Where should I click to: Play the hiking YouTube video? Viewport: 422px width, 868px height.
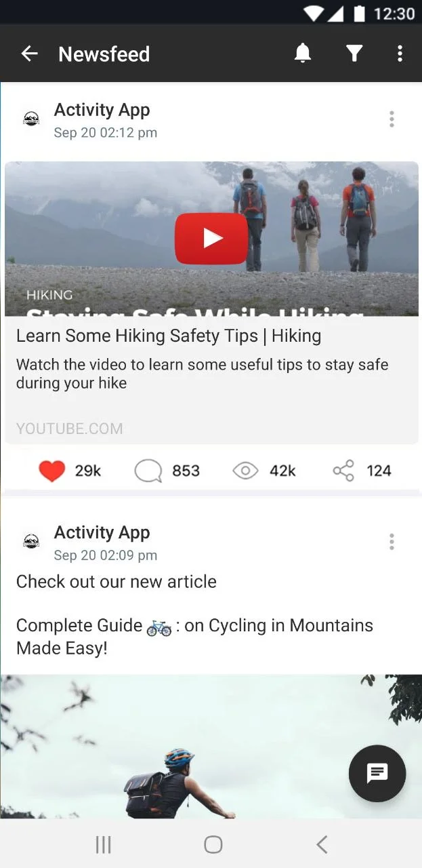click(211, 238)
